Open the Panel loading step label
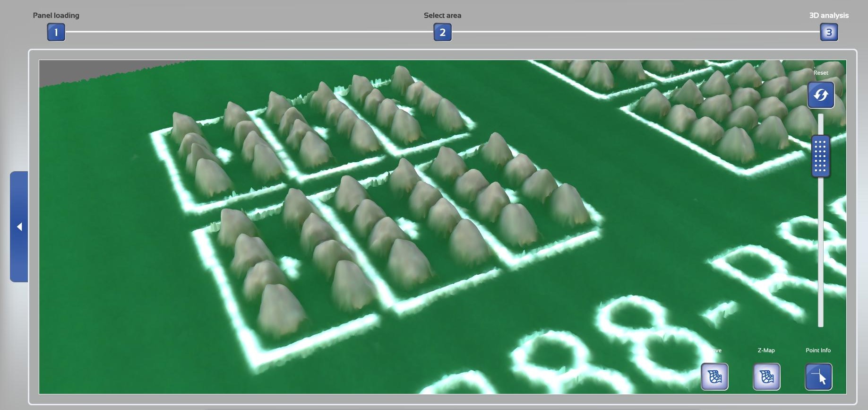The height and width of the screenshot is (410, 868). pyautogui.click(x=56, y=15)
